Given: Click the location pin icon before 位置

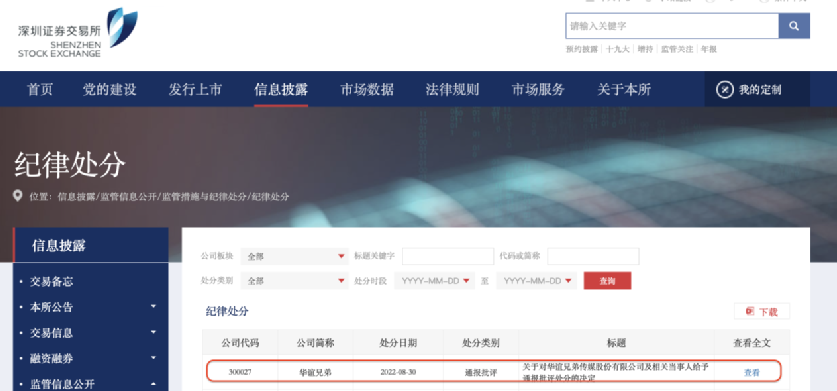Looking at the screenshot, I should 18,196.
